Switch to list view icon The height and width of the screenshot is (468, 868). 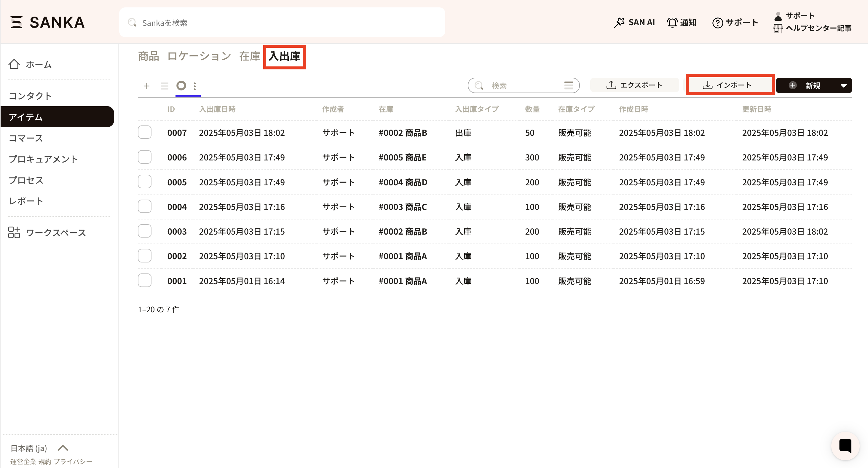[x=164, y=86]
